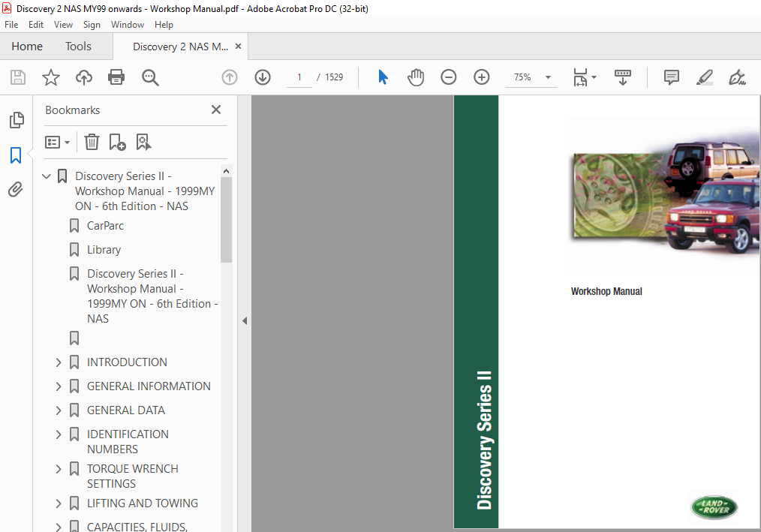Switch to the Home tab
The image size is (761, 532).
[x=27, y=47]
